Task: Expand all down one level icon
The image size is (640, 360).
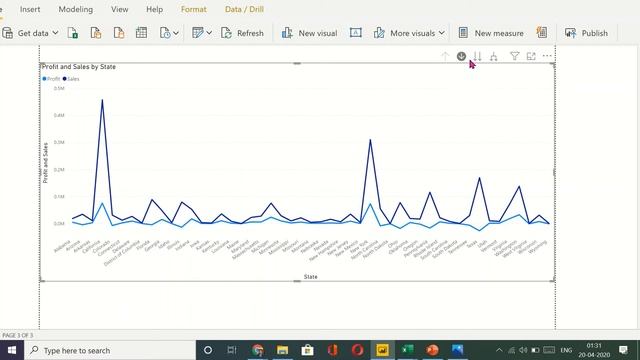Action: click(x=494, y=56)
